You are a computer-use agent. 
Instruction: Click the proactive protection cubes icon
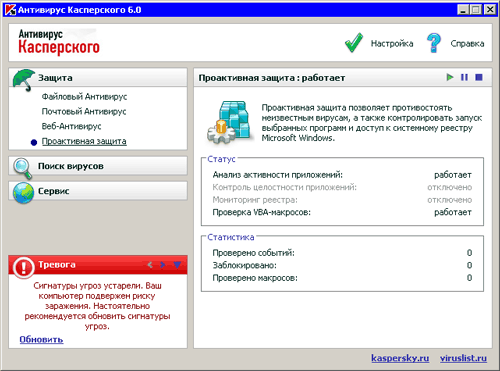point(229,122)
